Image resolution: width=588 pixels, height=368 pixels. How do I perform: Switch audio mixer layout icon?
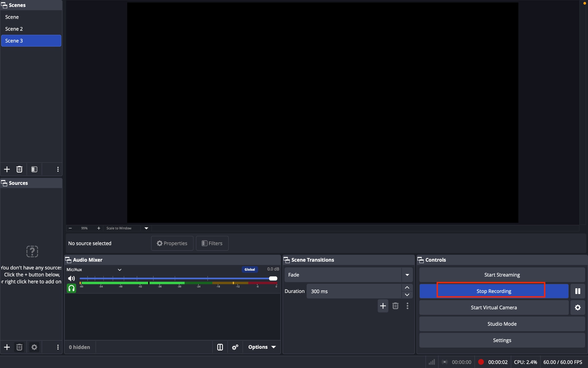click(220, 347)
